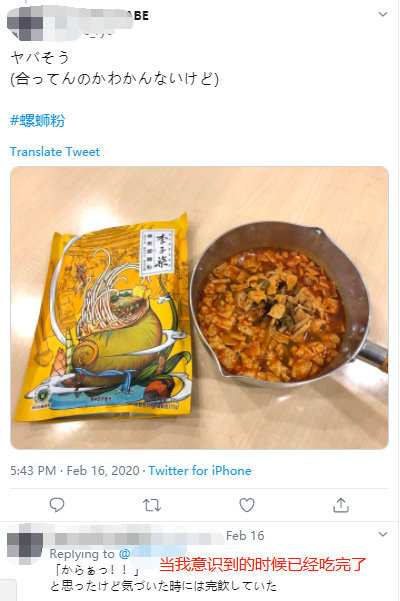Open the share upload icon

point(341,505)
